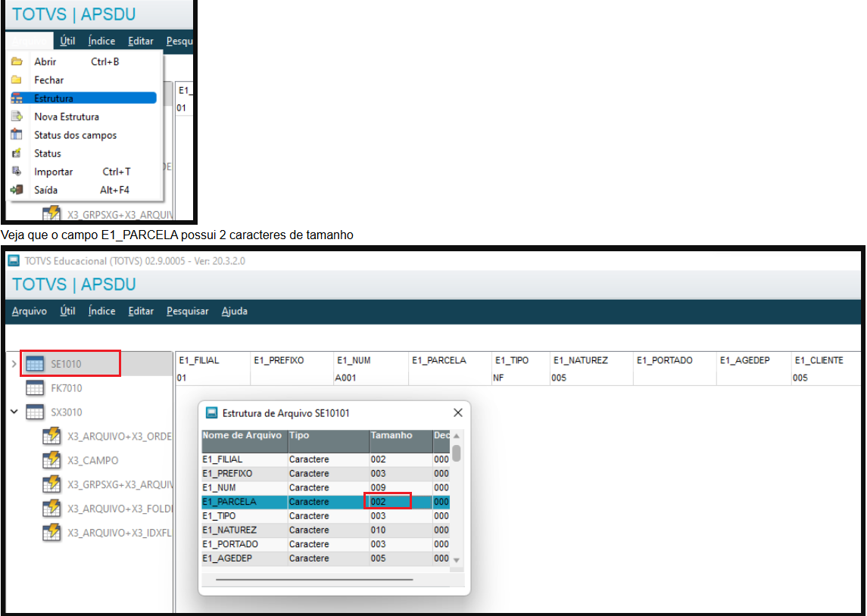Image resolution: width=867 pixels, height=616 pixels.
Task: Close the Estrutura de Arquivo dialog
Action: (x=458, y=412)
